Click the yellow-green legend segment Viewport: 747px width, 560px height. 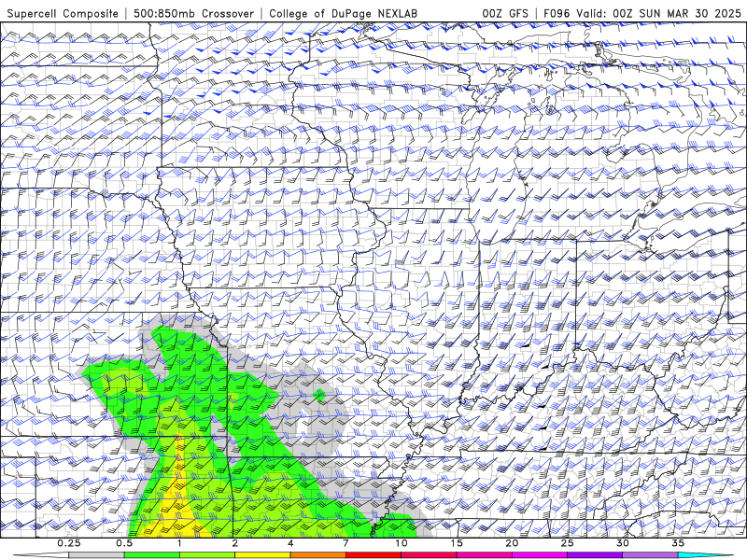207,555
